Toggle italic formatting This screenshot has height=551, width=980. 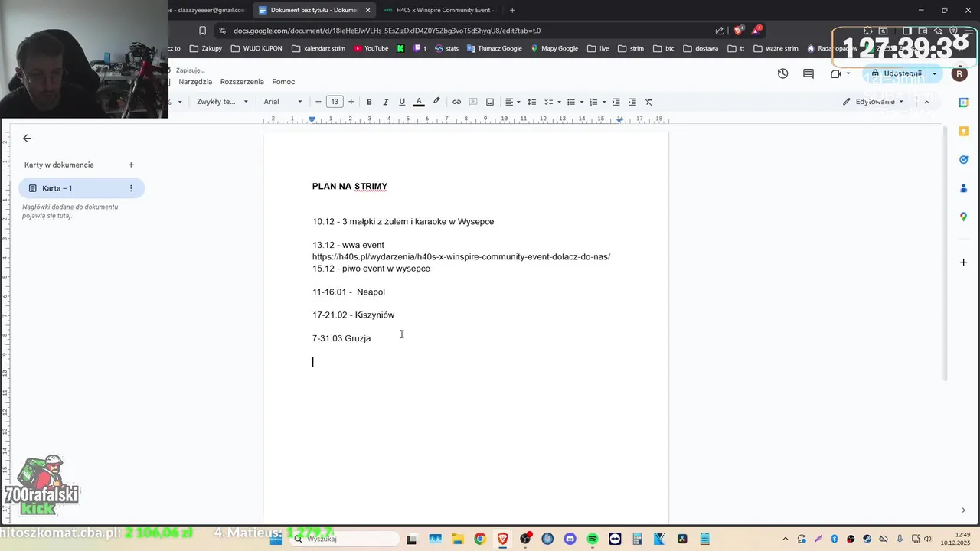pyautogui.click(x=385, y=102)
